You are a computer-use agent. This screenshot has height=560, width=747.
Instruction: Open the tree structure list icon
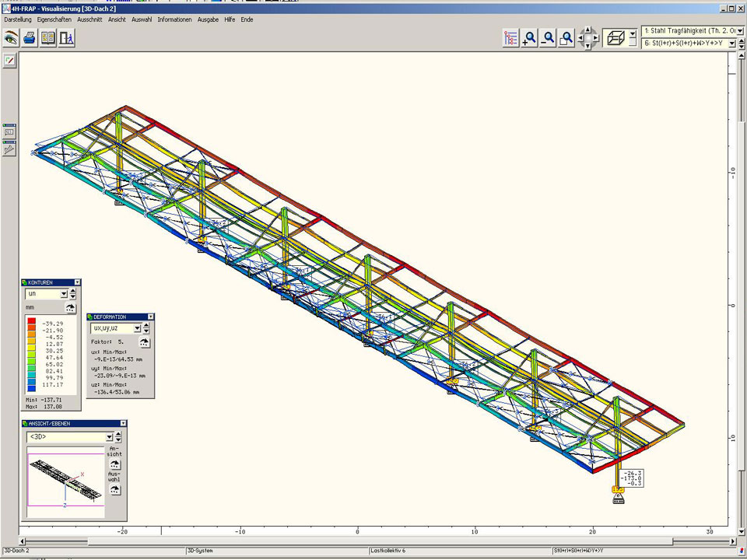[511, 37]
